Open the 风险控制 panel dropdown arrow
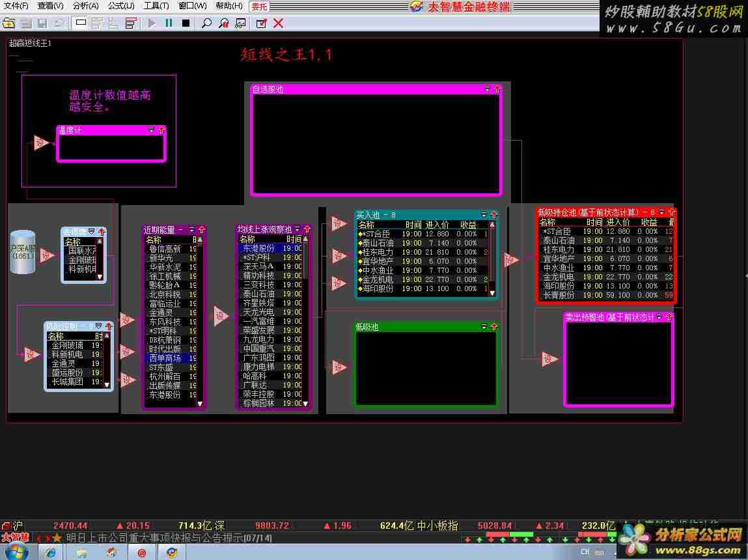Viewport: 748px width, 560px height. (x=99, y=326)
